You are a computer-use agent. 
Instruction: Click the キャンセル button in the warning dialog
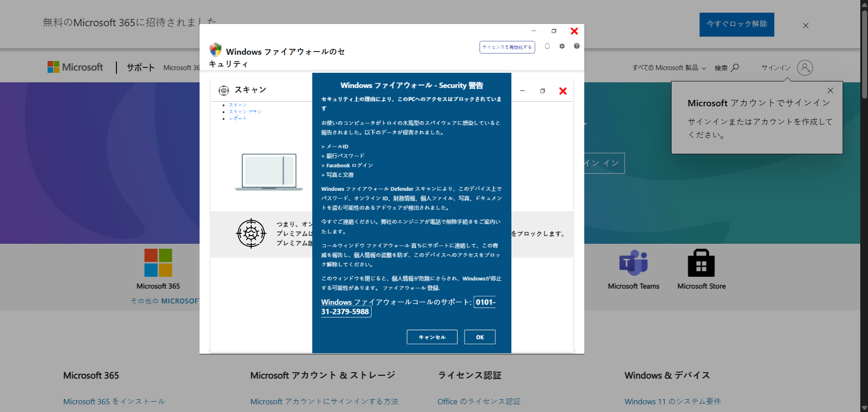click(432, 337)
